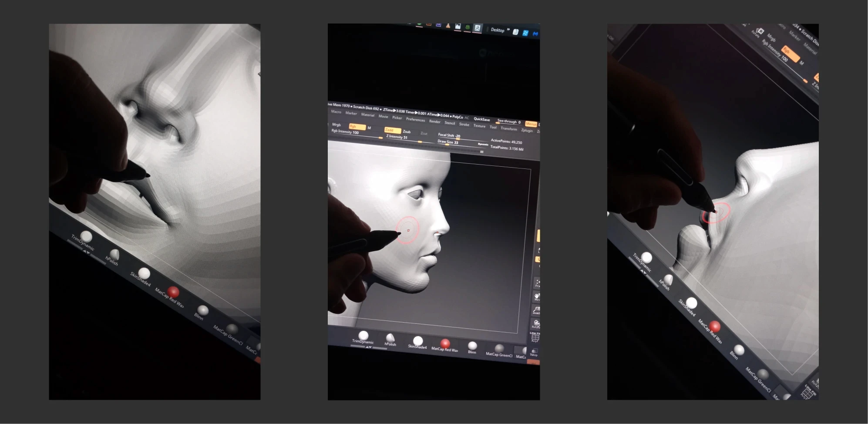Viewport: 868px width, 424px height.
Task: Choose Blinn material in the middle photo
Action: click(472, 348)
